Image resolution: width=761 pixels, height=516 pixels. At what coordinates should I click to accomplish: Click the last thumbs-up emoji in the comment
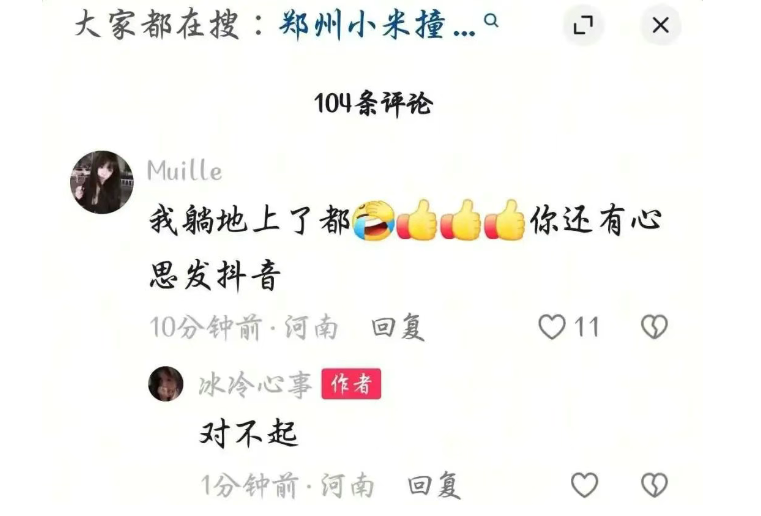(x=505, y=220)
